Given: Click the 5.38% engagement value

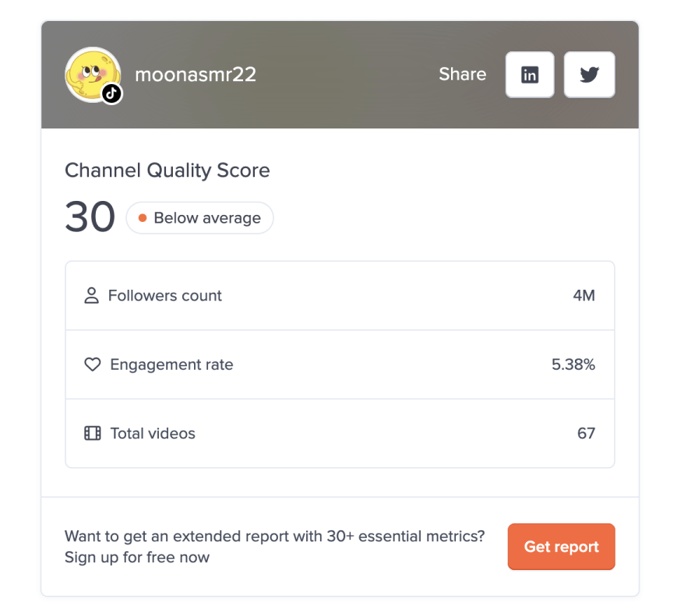Looking at the screenshot, I should (573, 364).
